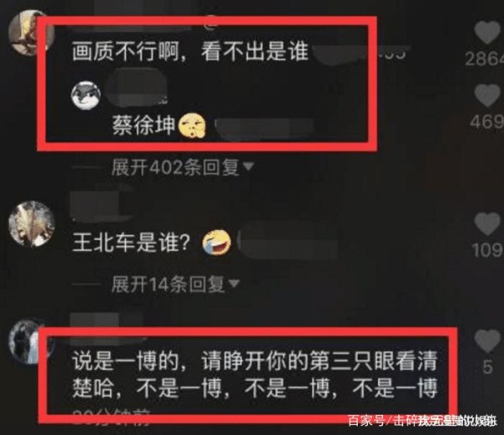This screenshot has width=504, height=435.
Task: Like the comment with 5 likes
Action: click(x=487, y=341)
